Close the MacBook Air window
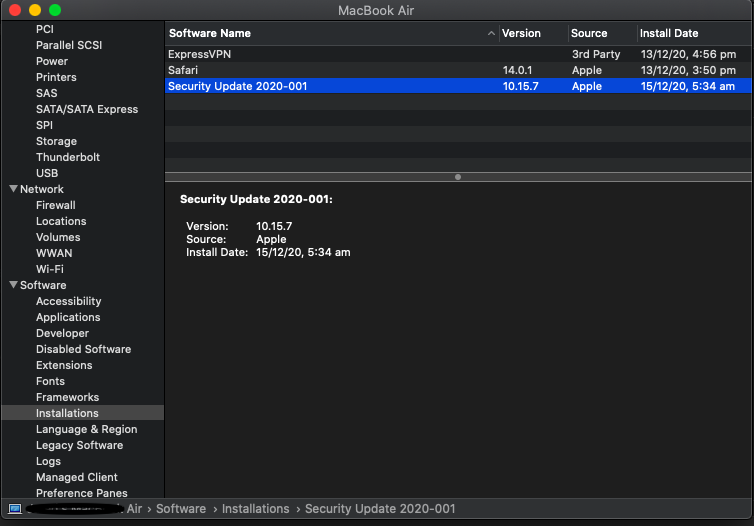This screenshot has width=754, height=526. point(15,10)
